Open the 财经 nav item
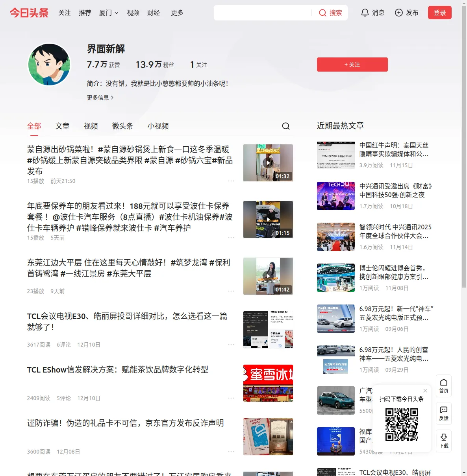The image size is (467, 476). click(154, 13)
